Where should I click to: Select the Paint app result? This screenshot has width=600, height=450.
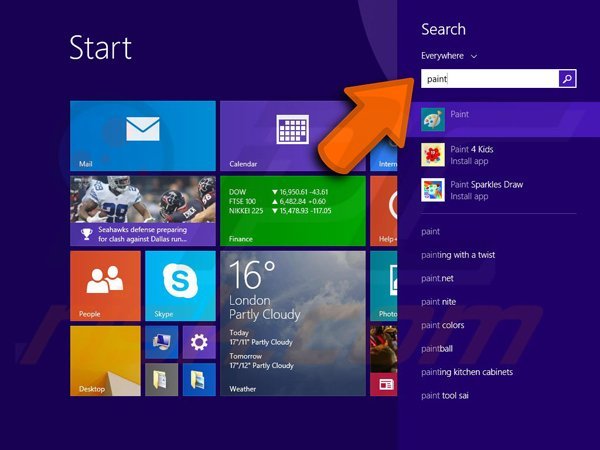pyautogui.click(x=499, y=119)
